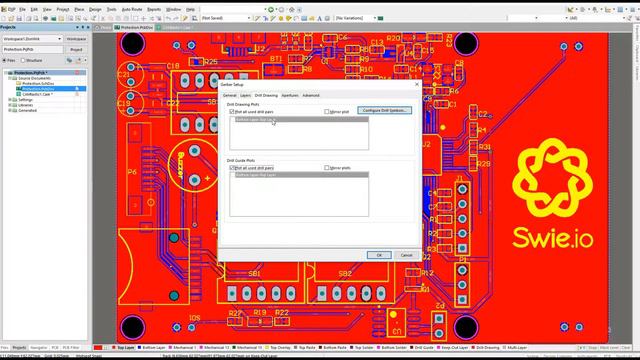Close the Gerber Setup dialog with X
This screenshot has width=640, height=360.
417,84
